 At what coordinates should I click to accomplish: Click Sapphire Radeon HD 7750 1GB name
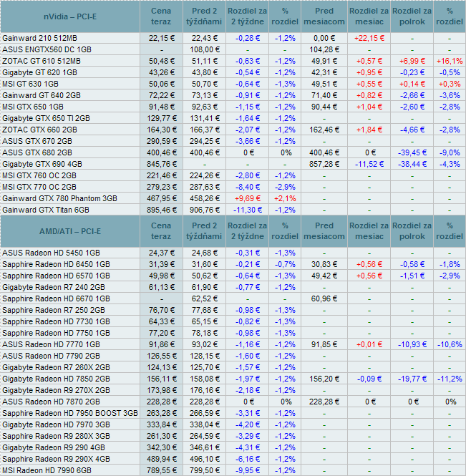tap(56, 334)
